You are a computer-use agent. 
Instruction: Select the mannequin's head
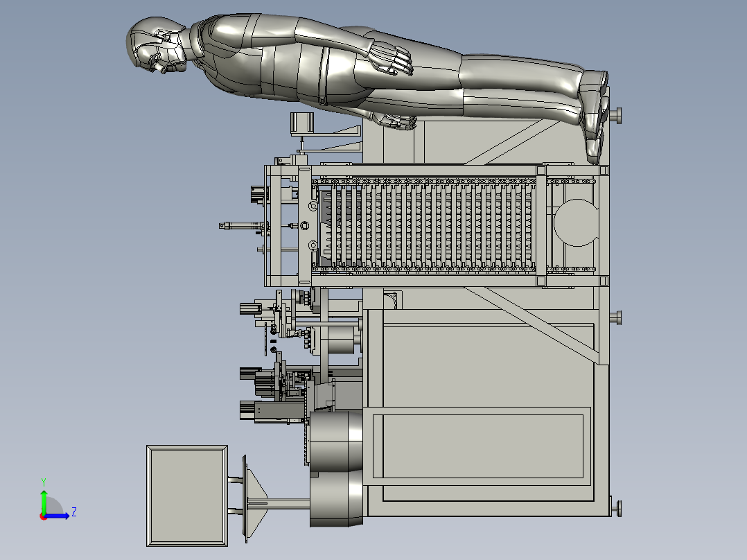(x=157, y=44)
